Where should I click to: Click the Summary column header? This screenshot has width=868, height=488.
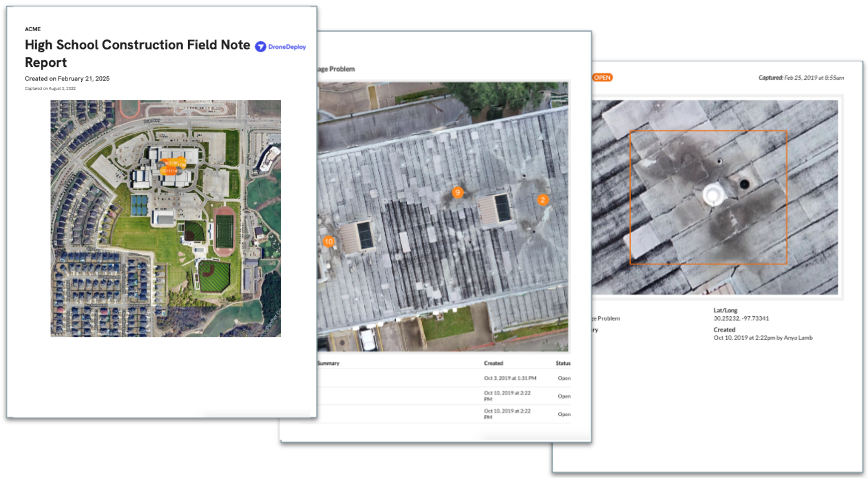click(x=328, y=363)
